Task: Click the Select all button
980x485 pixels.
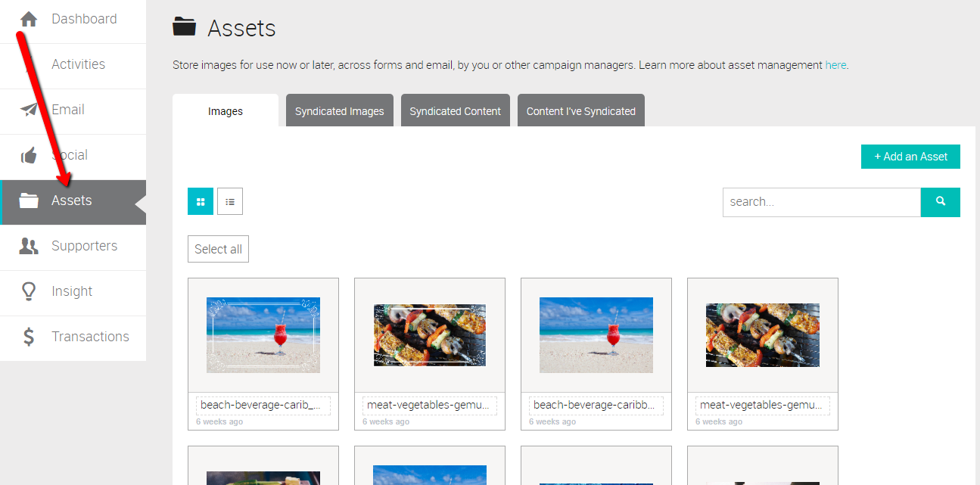Action: click(x=218, y=249)
